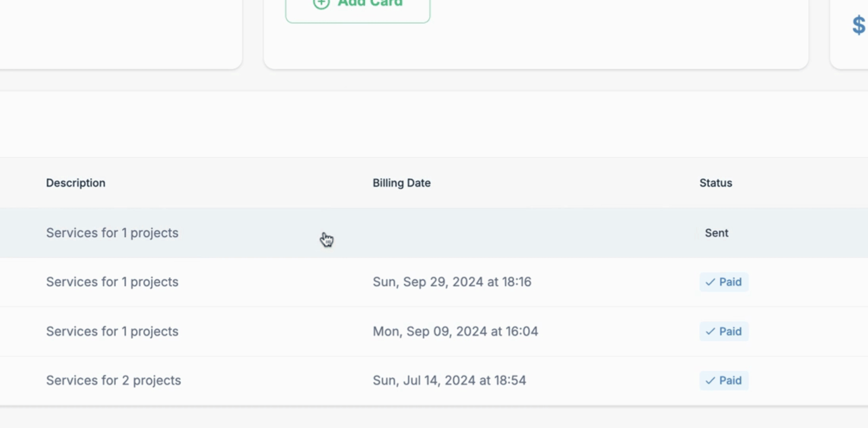The width and height of the screenshot is (868, 428).
Task: Click the Billing Date column header
Action: [x=401, y=183]
